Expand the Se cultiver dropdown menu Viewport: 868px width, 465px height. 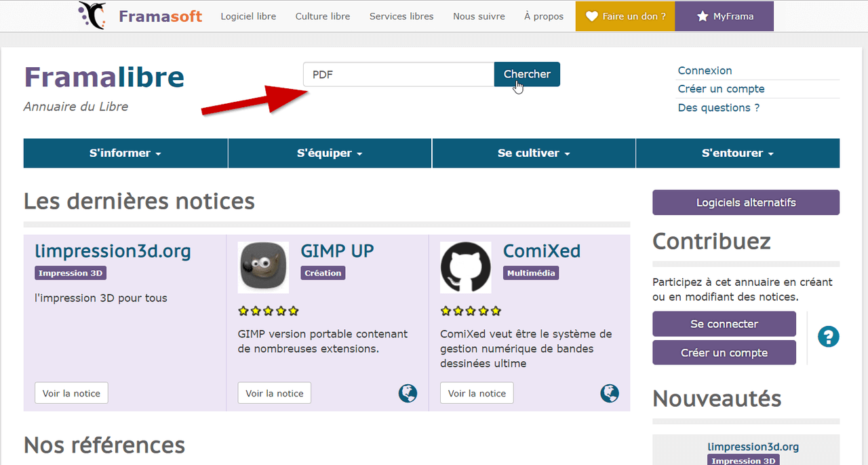(534, 153)
